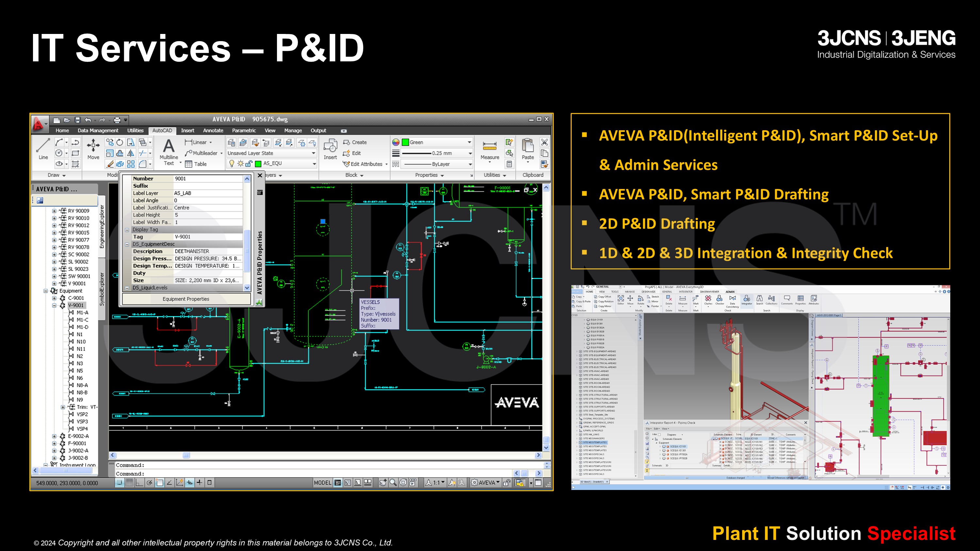Open the DIAGRAM VIEWER tab in Everything3D

(710, 292)
